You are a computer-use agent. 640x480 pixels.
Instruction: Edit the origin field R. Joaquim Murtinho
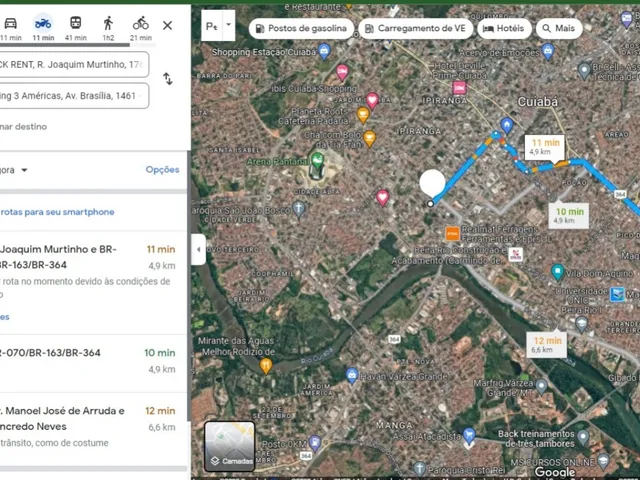click(x=73, y=64)
